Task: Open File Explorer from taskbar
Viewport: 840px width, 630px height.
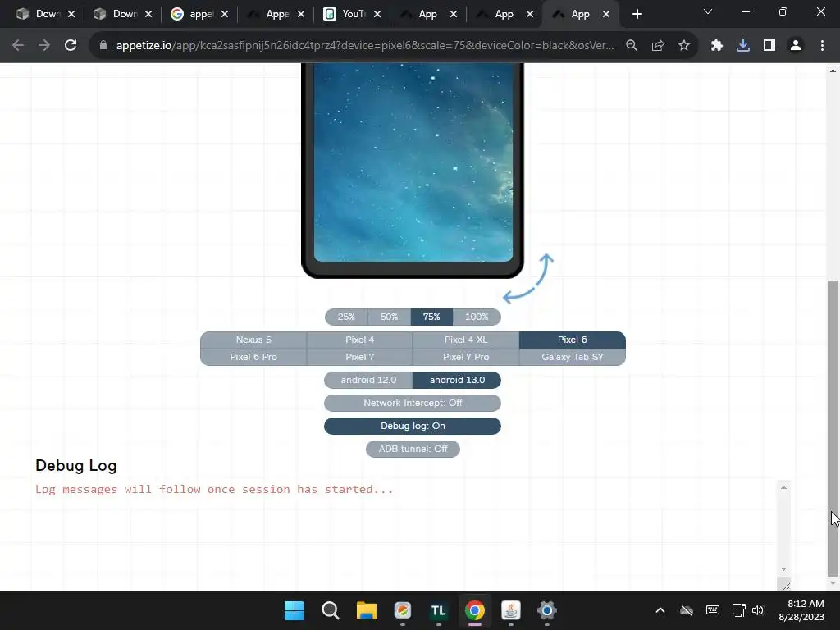Action: 367,610
